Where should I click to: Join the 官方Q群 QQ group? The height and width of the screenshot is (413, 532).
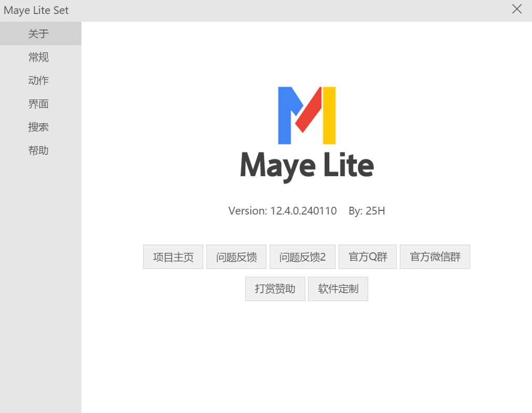pos(367,257)
